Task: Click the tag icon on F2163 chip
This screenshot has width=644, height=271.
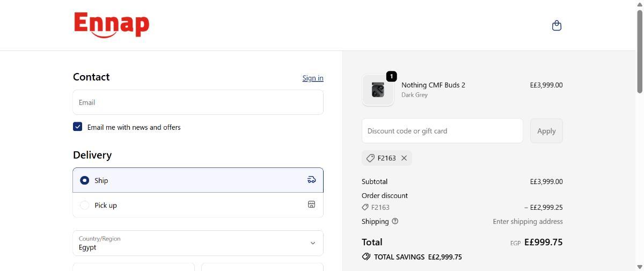Action: pyautogui.click(x=370, y=158)
